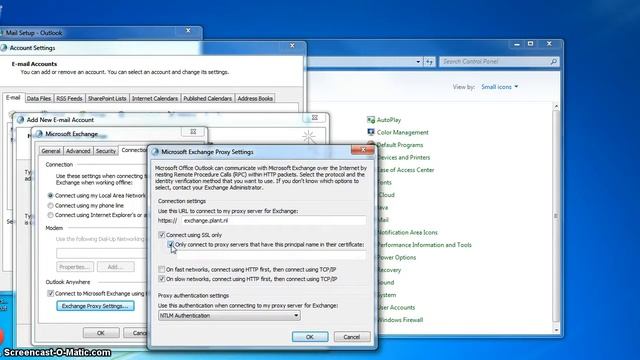
Task: Click the Add New E-mail Account title icon
Action: tap(20, 120)
